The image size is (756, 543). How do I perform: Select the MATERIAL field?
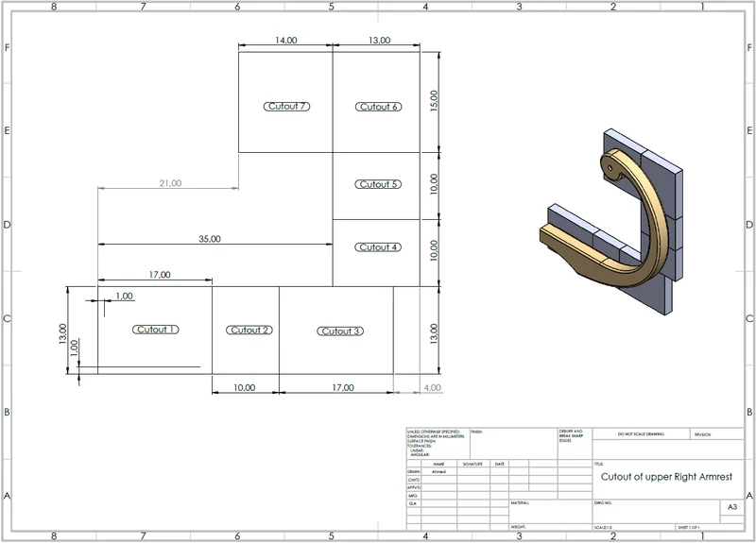[x=550, y=514]
